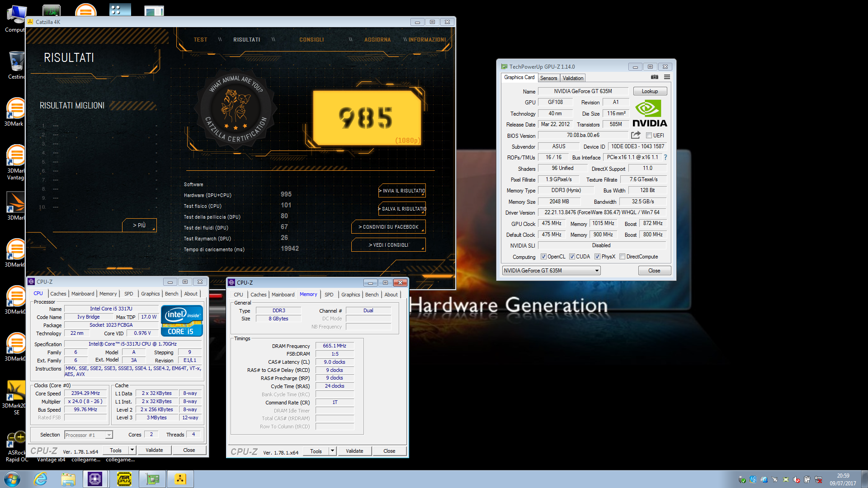Click the Show desktop strip on the taskbar
This screenshot has height=488, width=868.
[864, 479]
